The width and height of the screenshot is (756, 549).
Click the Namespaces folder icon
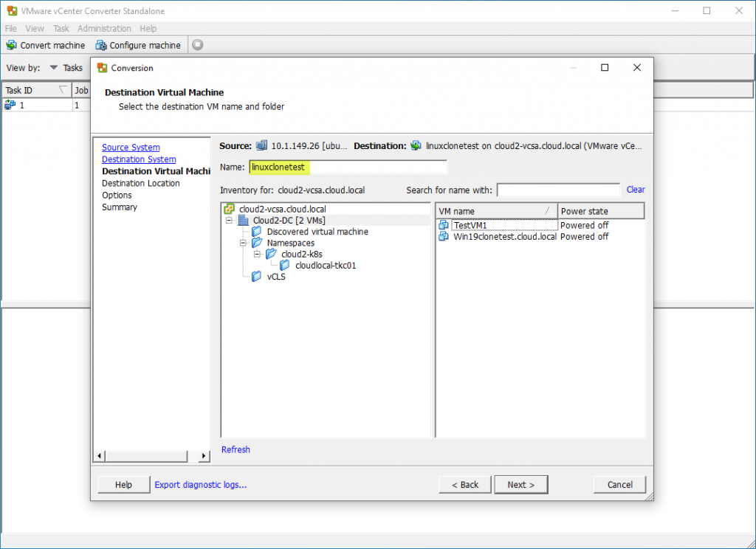[x=256, y=243]
